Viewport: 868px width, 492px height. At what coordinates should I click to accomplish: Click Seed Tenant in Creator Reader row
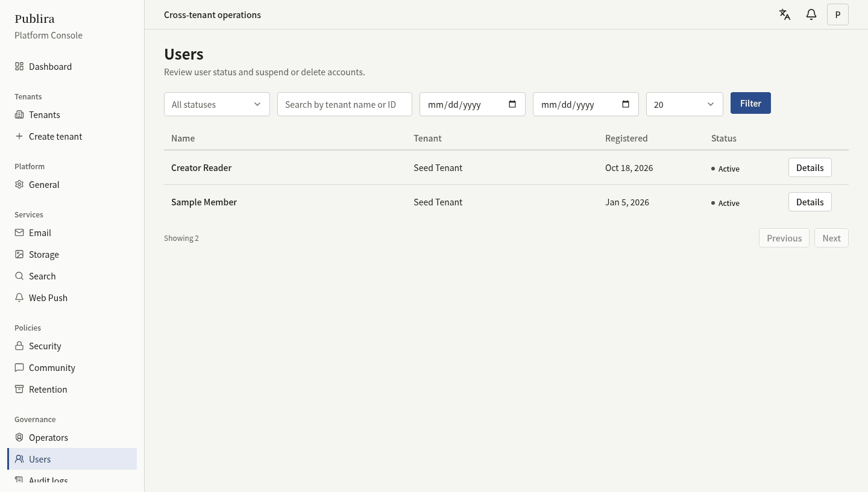tap(438, 167)
